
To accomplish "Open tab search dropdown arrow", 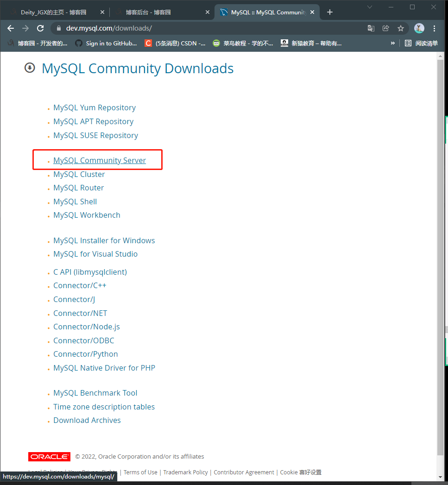I will coord(369,7).
